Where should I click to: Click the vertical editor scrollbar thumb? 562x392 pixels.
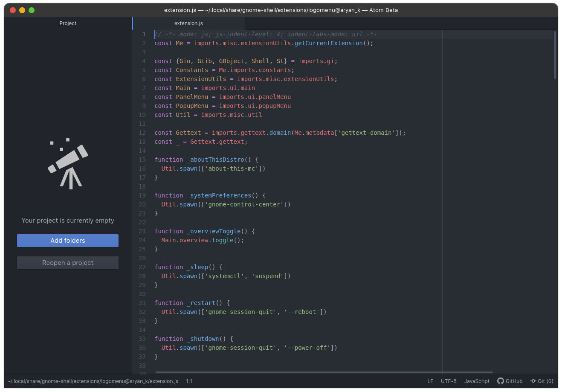coord(555,55)
